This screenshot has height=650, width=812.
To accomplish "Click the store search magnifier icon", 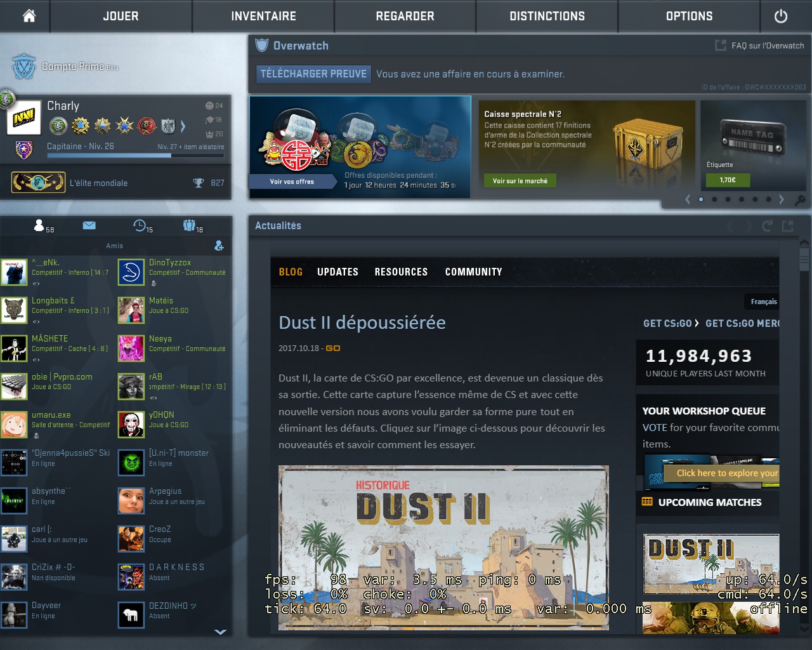I will pos(801,200).
